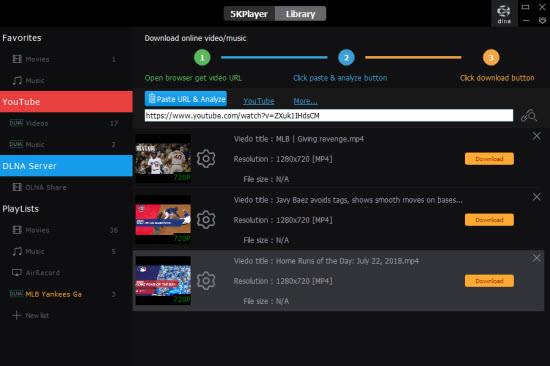The image size is (550, 366).
Task: Click 'Click download button' text
Action: point(497,78)
